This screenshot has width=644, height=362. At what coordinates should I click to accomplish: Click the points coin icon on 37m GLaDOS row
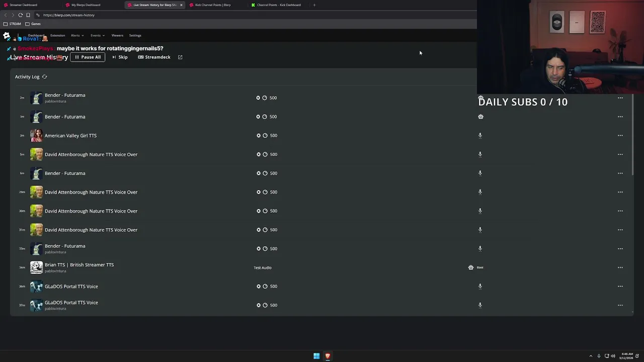265,305
